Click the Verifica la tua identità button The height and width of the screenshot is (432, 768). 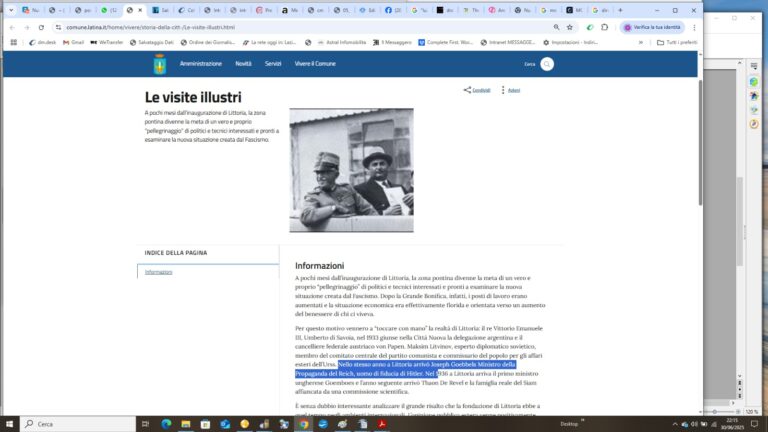(x=651, y=27)
